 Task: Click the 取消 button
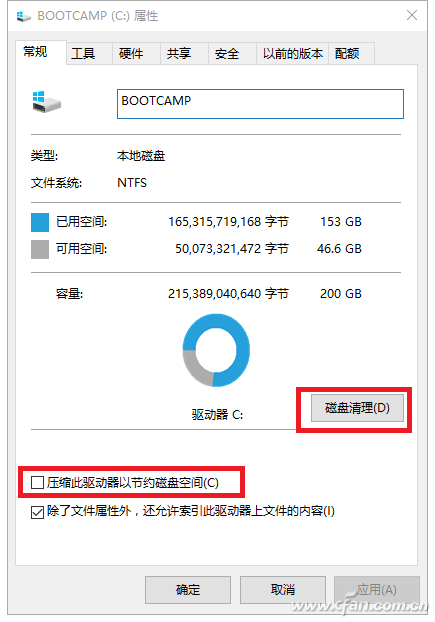click(x=283, y=590)
